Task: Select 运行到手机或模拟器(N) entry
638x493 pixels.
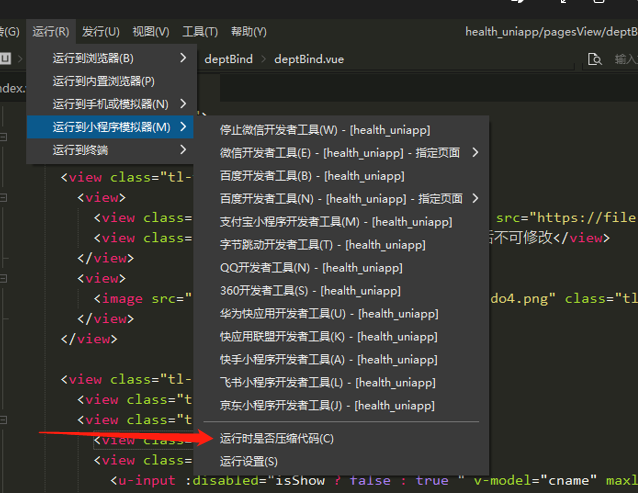Action: [110, 104]
